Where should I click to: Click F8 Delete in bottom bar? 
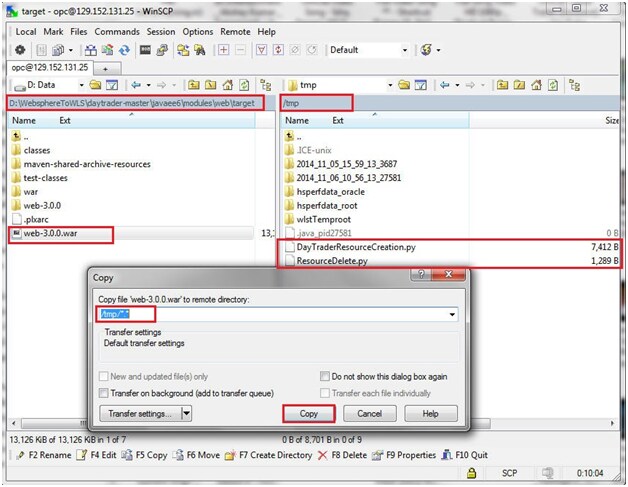point(342,455)
